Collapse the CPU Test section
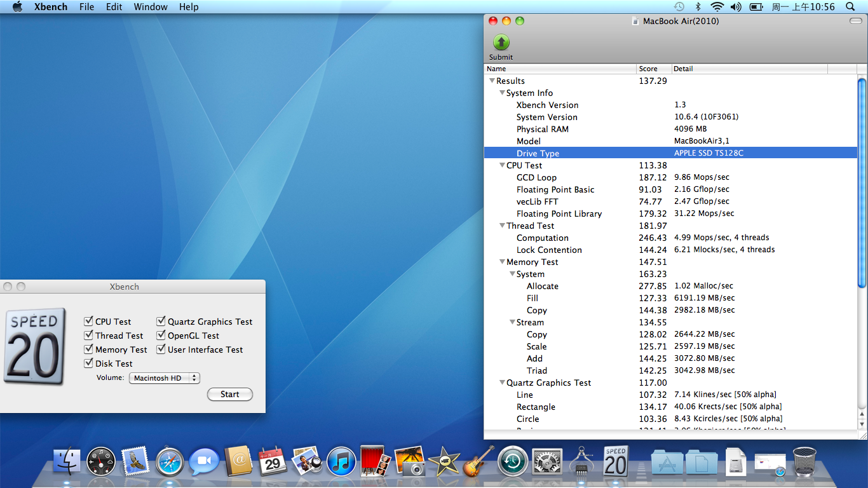Image resolution: width=868 pixels, height=488 pixels. 502,165
